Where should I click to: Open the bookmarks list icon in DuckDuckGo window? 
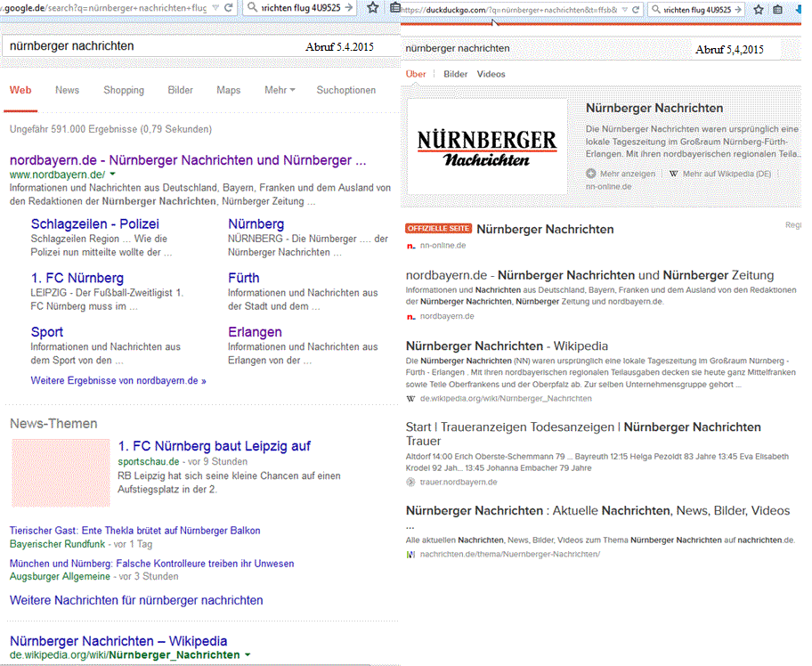(778, 9)
